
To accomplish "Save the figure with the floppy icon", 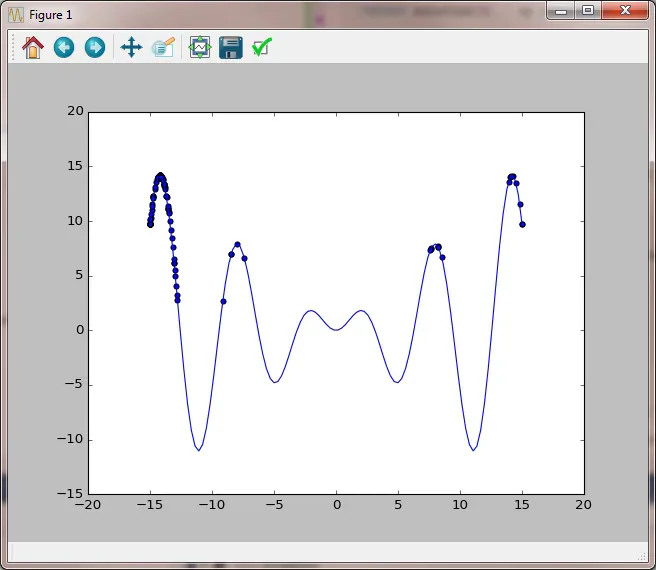I will pos(231,47).
